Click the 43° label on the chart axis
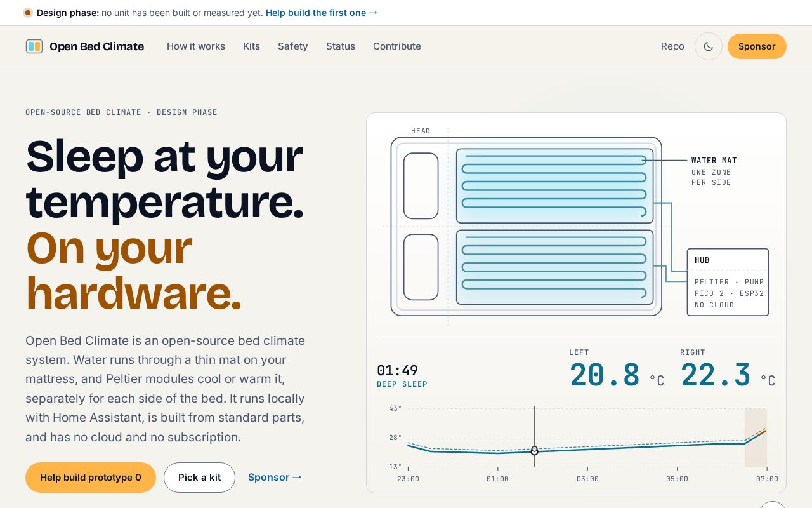812x508 pixels. (395, 408)
